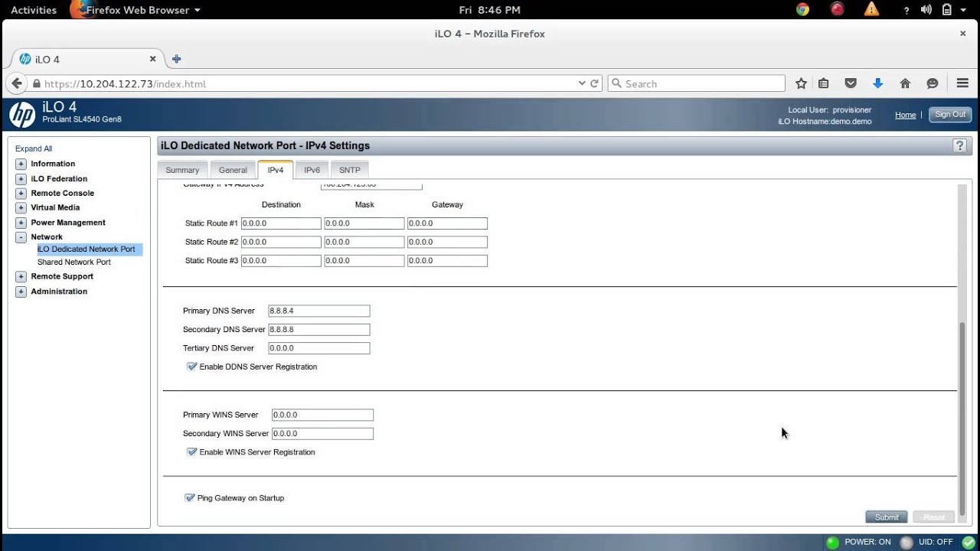This screenshot has height=551, width=980.
Task: Click the Primary WINS Server field
Action: pos(322,415)
